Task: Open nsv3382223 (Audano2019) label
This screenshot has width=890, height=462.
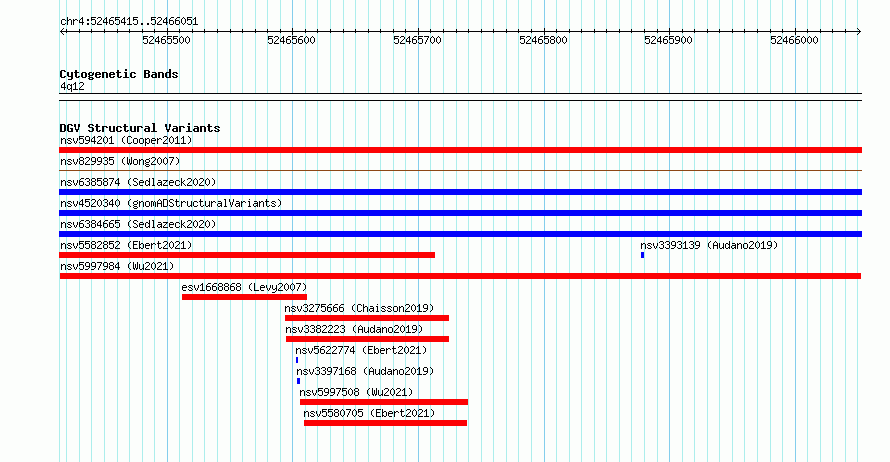Action: click(x=354, y=329)
